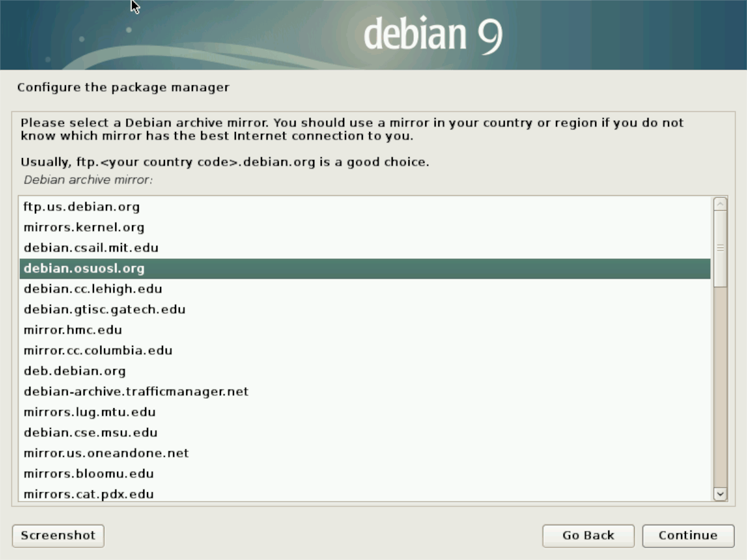Click the scrollbar up arrow
The width and height of the screenshot is (747, 560).
coord(720,202)
